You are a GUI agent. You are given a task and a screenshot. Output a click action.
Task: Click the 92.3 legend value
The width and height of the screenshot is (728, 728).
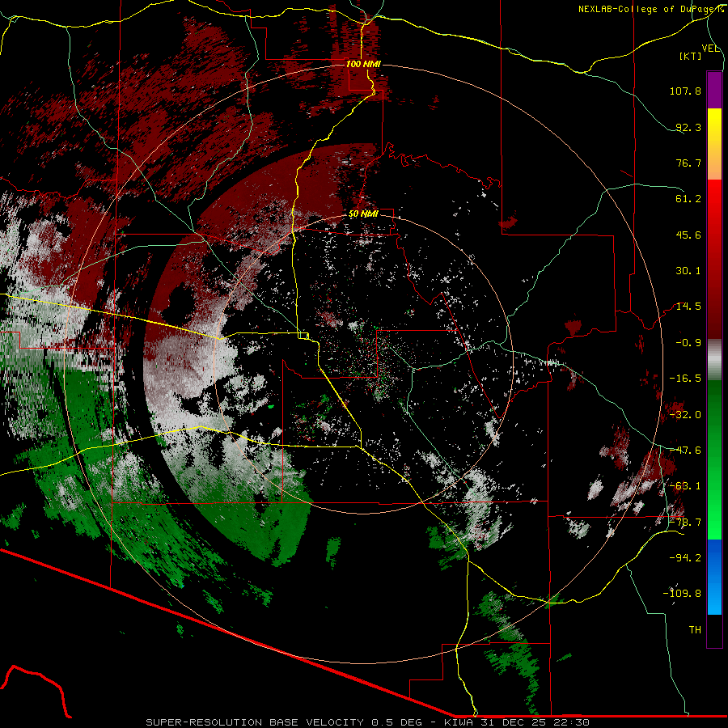[688, 127]
